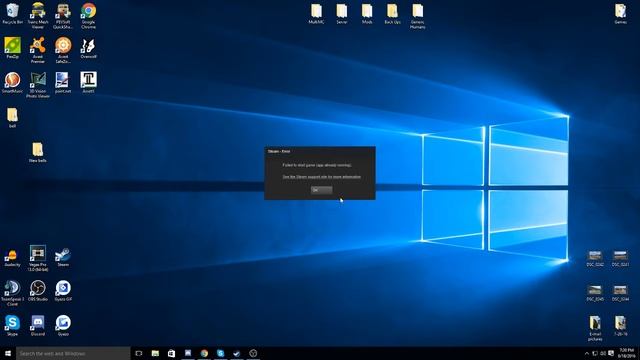Screen dimensions: 640x360
Task: Open File Explorer from the taskbar
Action: point(155,353)
